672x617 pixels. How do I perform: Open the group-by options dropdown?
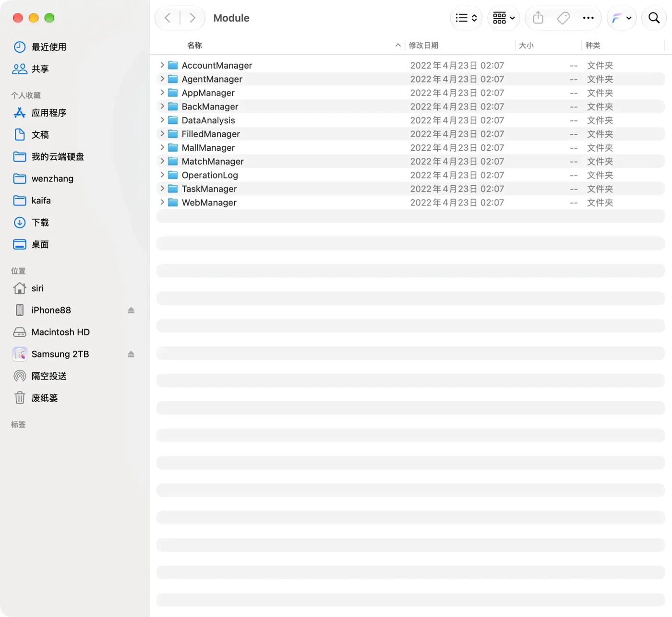click(x=504, y=18)
